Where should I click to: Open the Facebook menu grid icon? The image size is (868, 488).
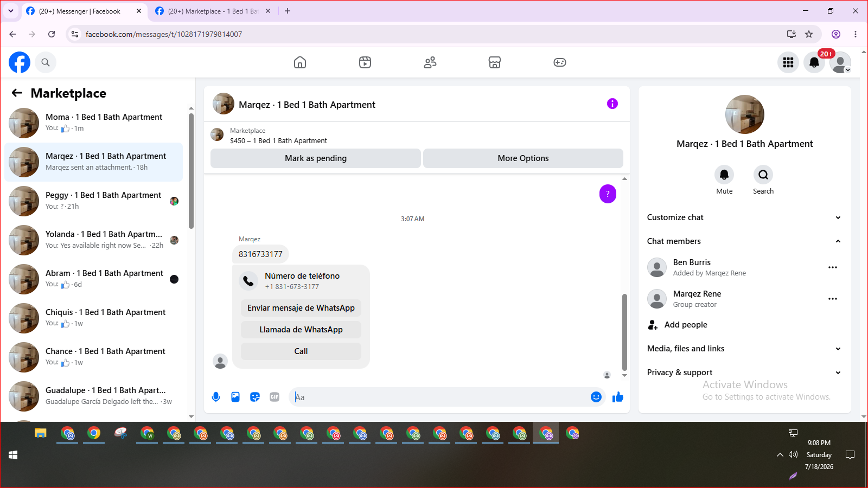coord(788,62)
